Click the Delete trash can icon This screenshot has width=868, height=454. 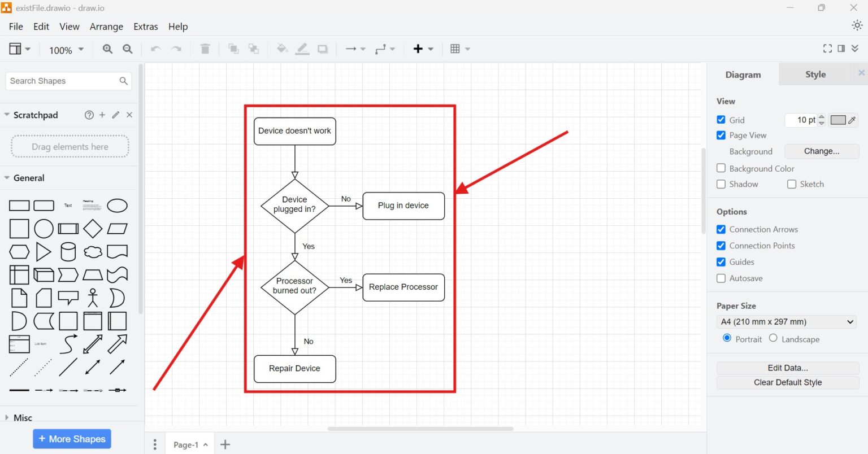pyautogui.click(x=205, y=49)
